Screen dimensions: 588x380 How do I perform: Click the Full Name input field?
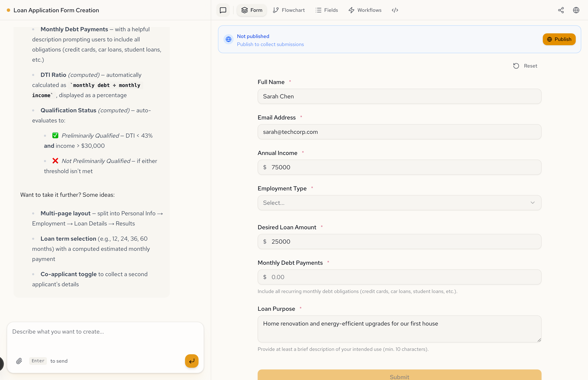click(x=399, y=96)
